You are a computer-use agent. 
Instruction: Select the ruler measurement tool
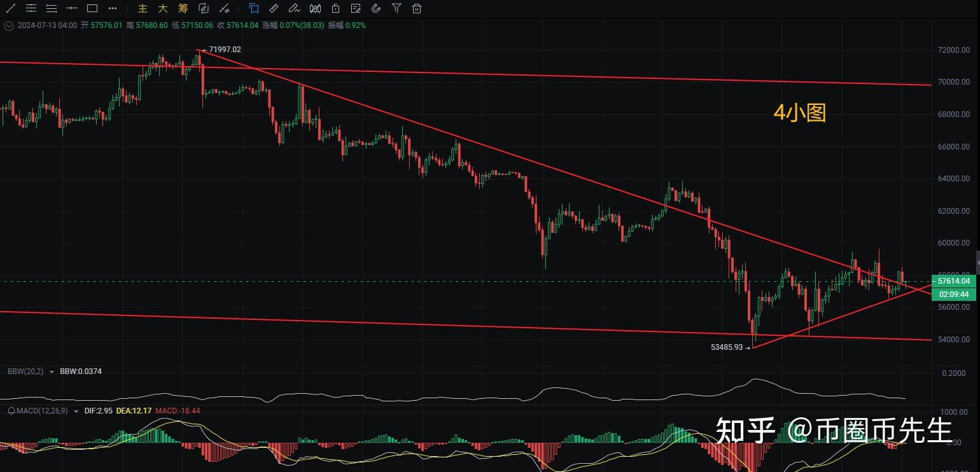tap(274, 8)
